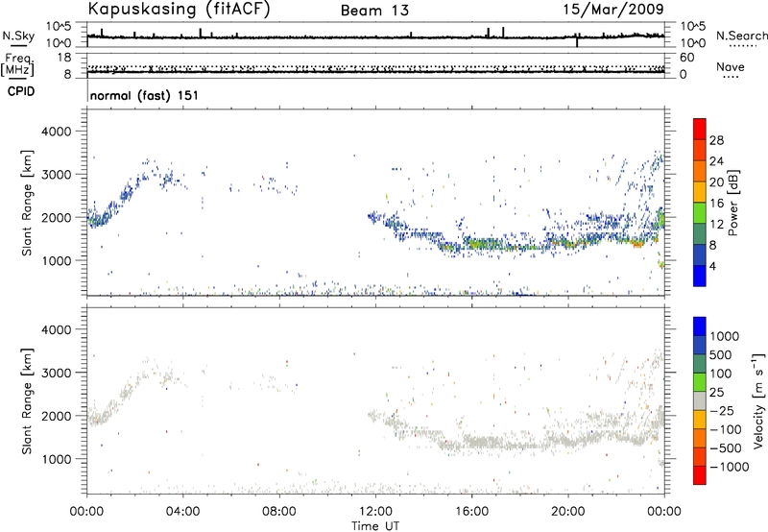
Task: Click the "Nave" legend label
Action: point(731,66)
